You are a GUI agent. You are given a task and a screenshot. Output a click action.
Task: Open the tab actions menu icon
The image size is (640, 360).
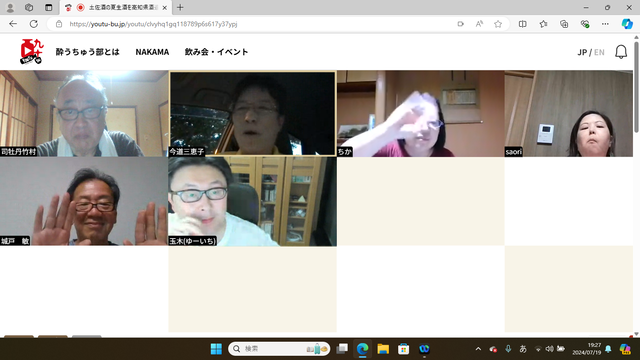(49, 7)
